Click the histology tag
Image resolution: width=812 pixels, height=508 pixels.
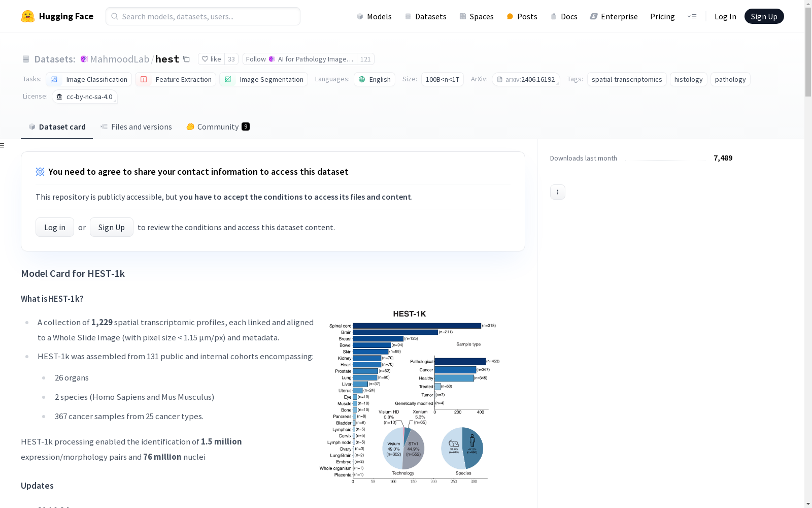(x=688, y=79)
